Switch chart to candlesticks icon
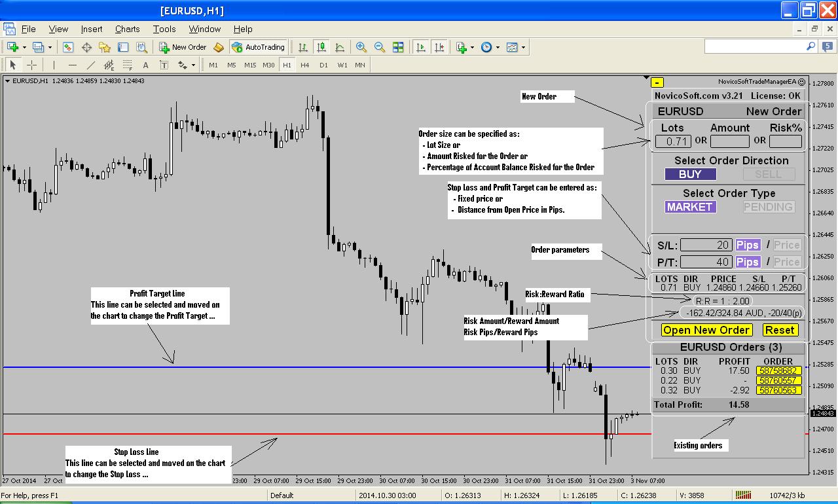 click(321, 47)
